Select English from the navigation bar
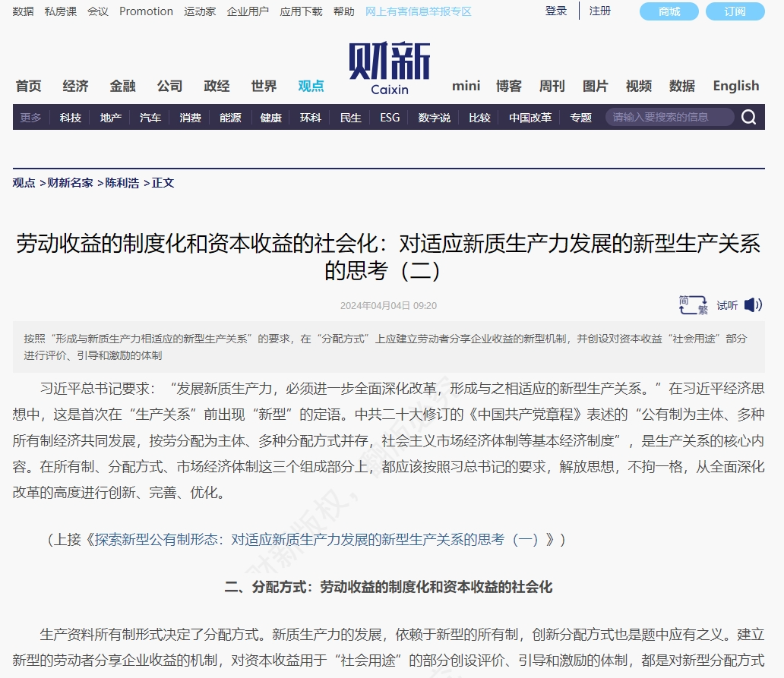The width and height of the screenshot is (784, 678). pos(735,86)
